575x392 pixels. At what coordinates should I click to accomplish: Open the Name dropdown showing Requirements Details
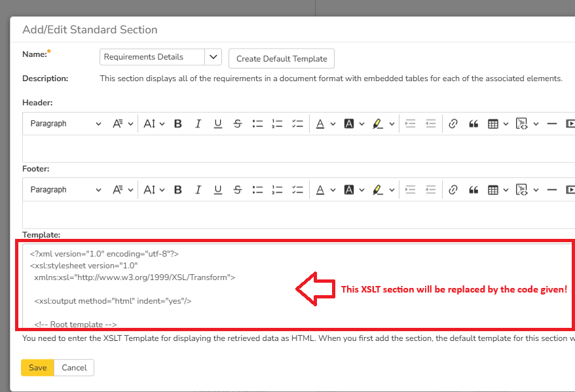click(213, 58)
